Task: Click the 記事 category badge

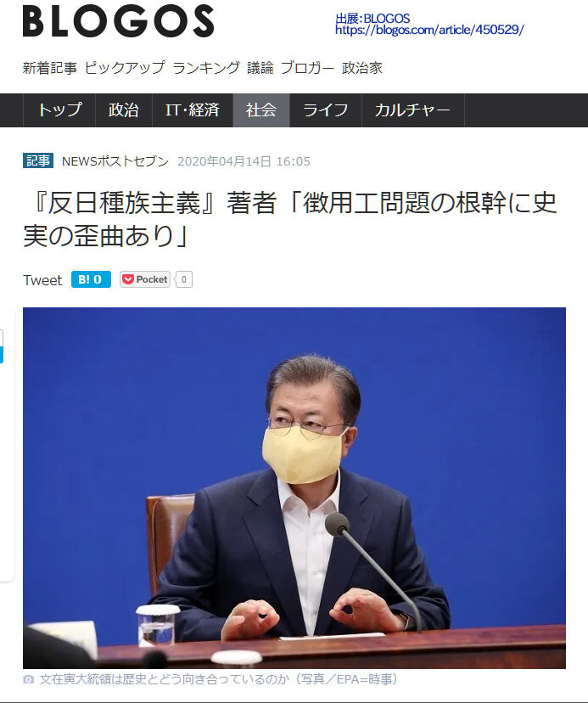Action: (38, 160)
